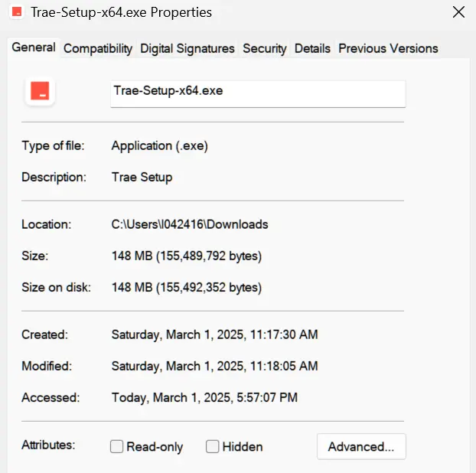Select the 'Trae Setup' description text
The image size is (476, 473).
142,178
